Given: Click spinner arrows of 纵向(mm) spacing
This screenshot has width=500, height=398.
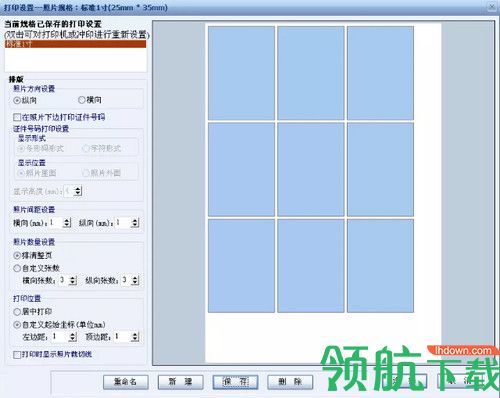Looking at the screenshot, I should click(x=135, y=222).
